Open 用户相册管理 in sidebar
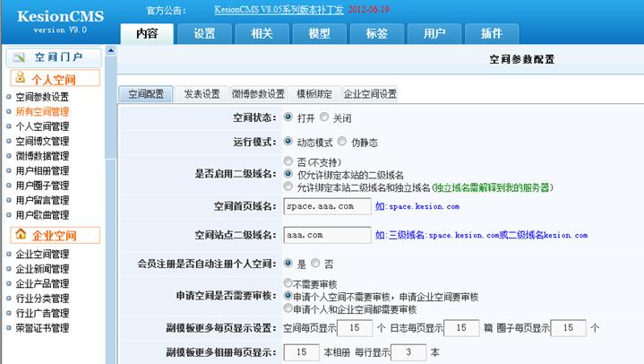The width and height of the screenshot is (644, 364). [42, 170]
